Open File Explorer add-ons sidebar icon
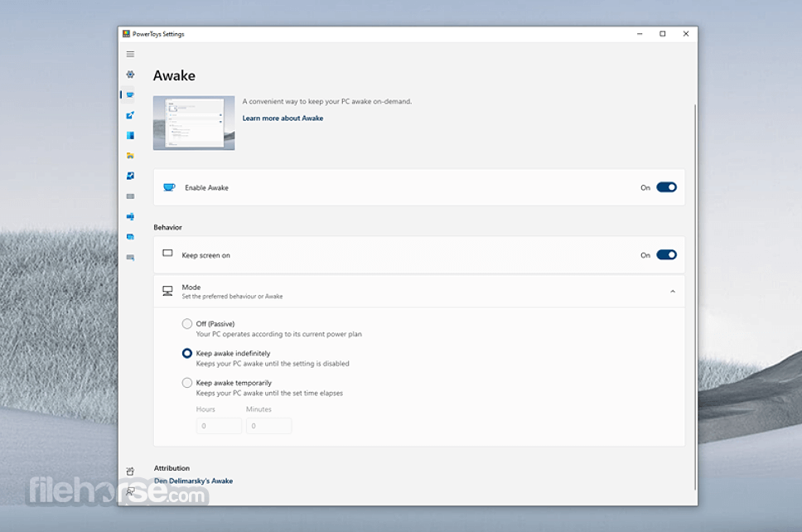The width and height of the screenshot is (802, 532). 130,156
